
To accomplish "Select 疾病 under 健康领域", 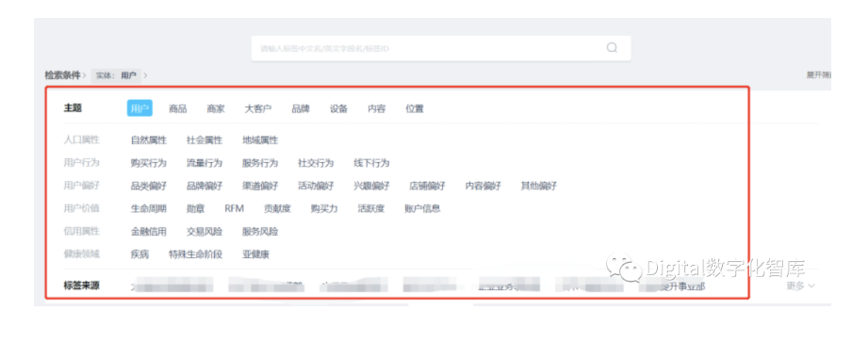I will point(139,254).
